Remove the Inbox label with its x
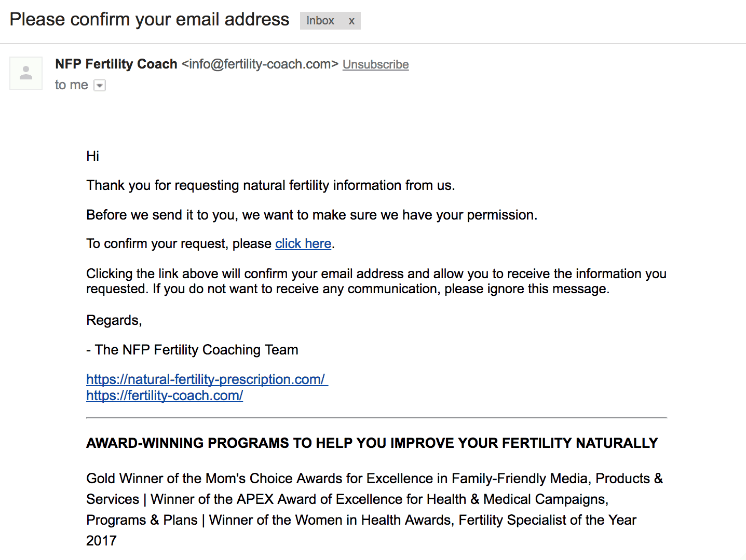746x560 pixels. pyautogui.click(x=351, y=21)
